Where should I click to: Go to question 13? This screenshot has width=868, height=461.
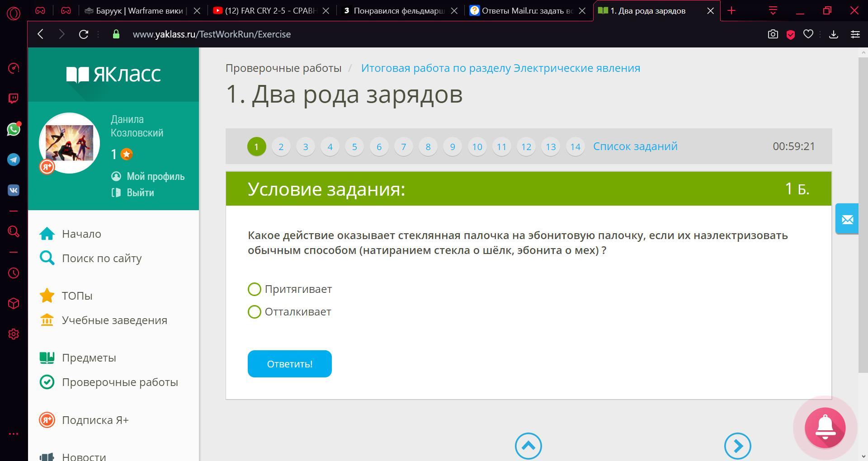(x=551, y=146)
